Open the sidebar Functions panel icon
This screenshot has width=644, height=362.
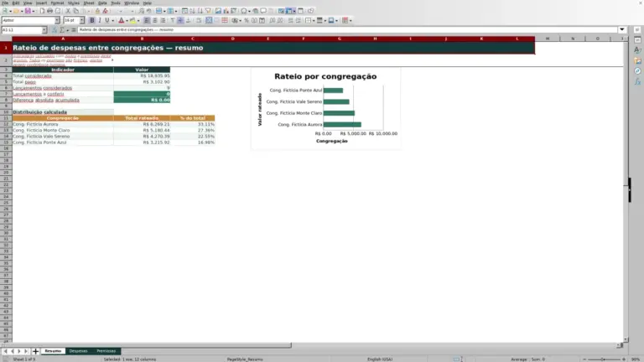(x=637, y=81)
